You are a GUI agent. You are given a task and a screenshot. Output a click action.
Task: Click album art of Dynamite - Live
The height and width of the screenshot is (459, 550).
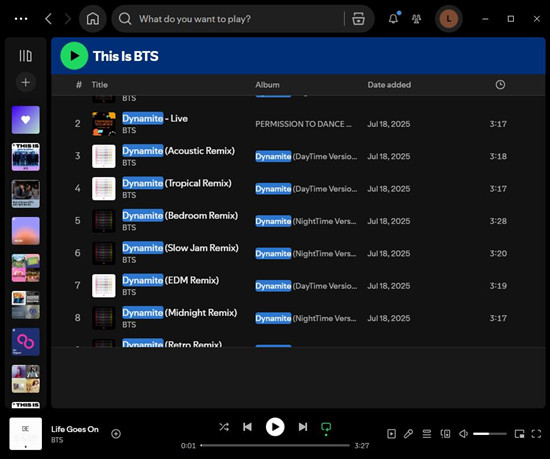coord(104,124)
